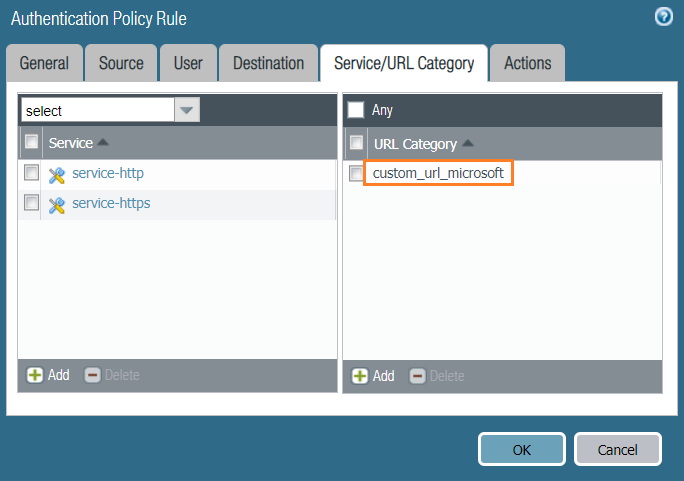
Task: Sort by URL Category column arrow
Action: point(468,143)
